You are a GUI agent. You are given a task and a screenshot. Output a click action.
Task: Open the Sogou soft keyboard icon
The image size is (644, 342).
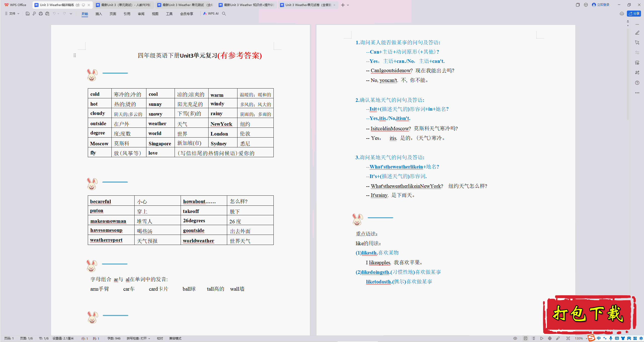(617, 338)
